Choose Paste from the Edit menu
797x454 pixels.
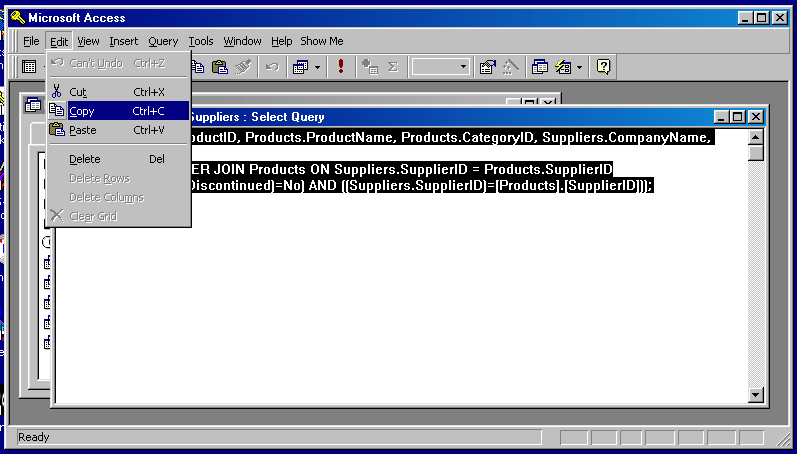pyautogui.click(x=118, y=130)
